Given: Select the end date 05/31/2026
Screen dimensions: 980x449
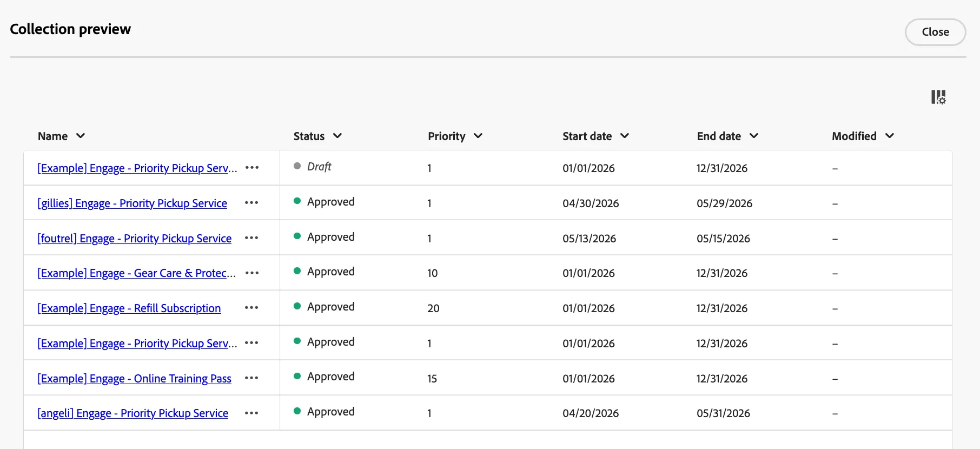Looking at the screenshot, I should coord(724,413).
